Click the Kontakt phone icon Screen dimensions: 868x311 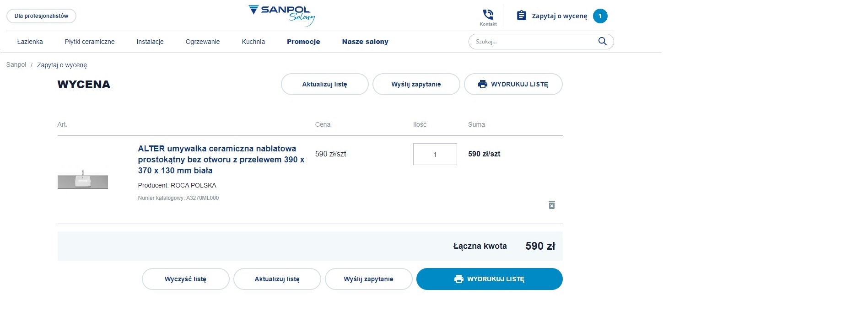[x=488, y=15]
